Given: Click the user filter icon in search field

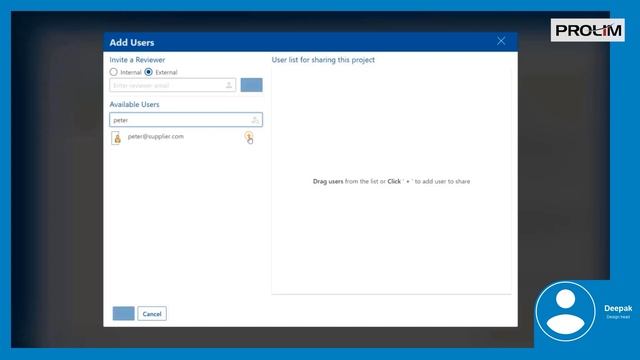Looking at the screenshot, I should click(255, 120).
